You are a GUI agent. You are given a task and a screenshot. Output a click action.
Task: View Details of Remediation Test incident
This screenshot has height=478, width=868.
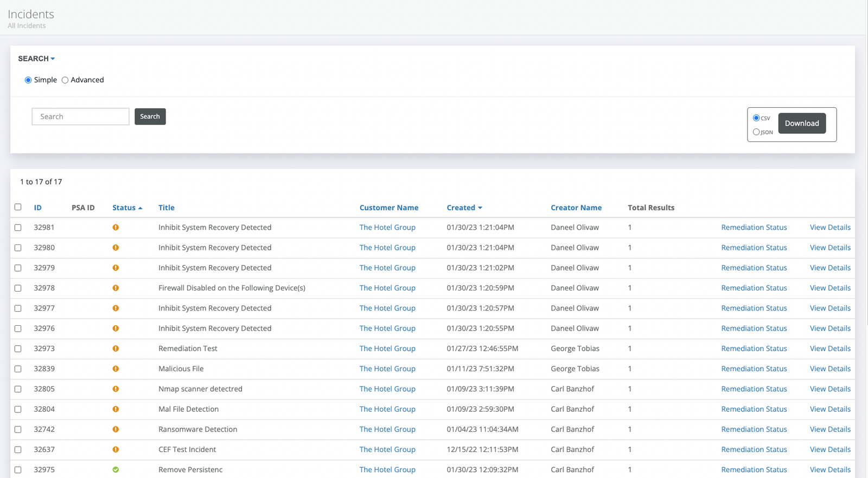(830, 348)
